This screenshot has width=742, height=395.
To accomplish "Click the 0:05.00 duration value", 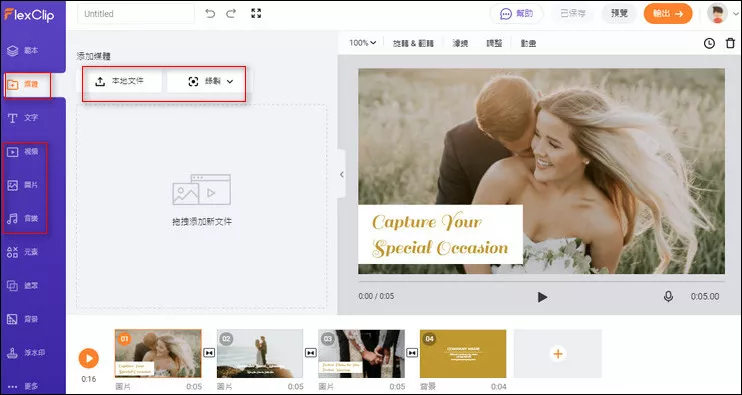I will 705,297.
